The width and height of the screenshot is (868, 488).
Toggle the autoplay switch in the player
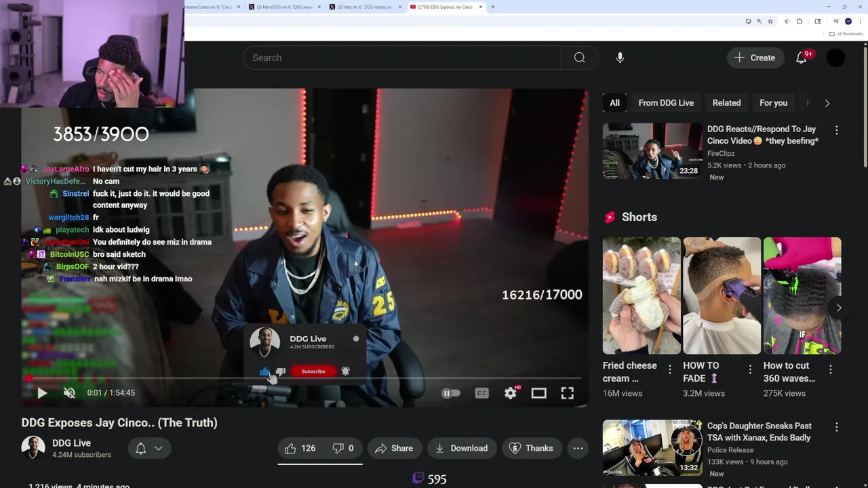tap(450, 393)
